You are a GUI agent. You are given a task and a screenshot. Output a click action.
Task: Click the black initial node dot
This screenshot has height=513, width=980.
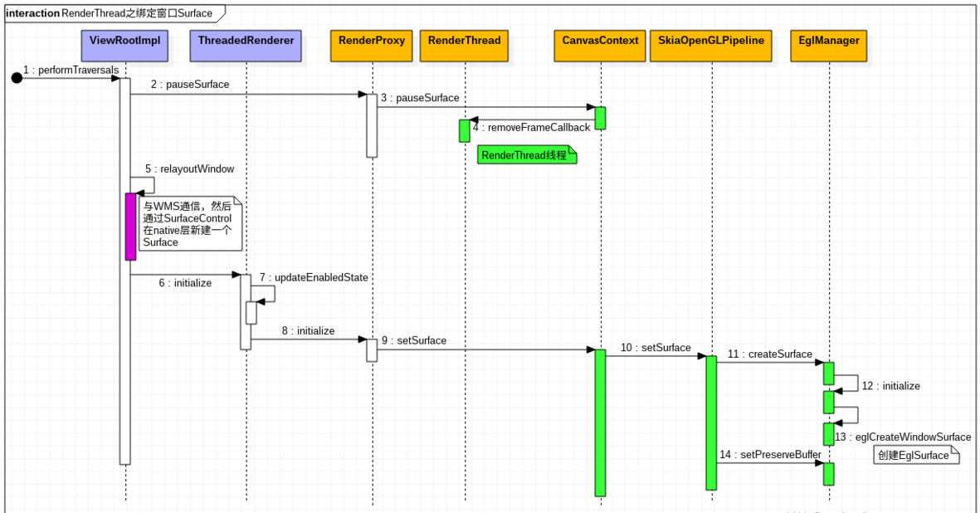coord(17,78)
